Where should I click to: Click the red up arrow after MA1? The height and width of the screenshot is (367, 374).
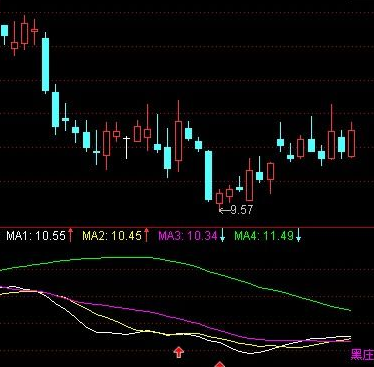point(70,235)
